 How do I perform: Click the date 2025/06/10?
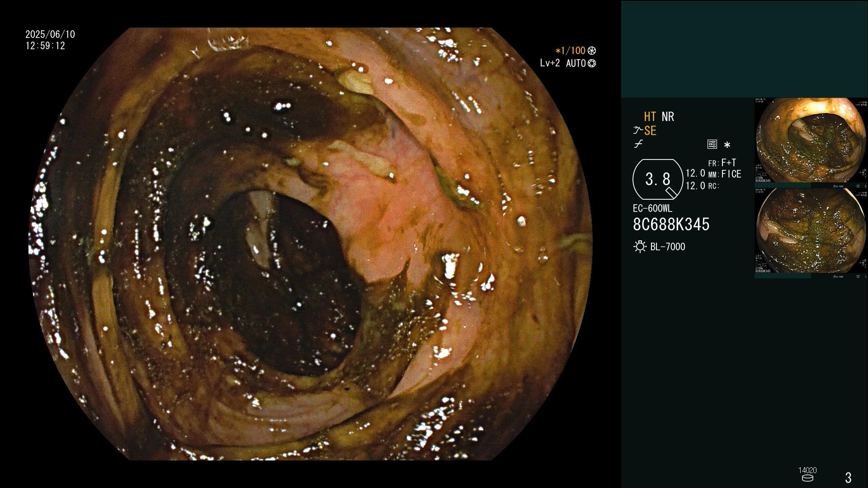(x=50, y=34)
